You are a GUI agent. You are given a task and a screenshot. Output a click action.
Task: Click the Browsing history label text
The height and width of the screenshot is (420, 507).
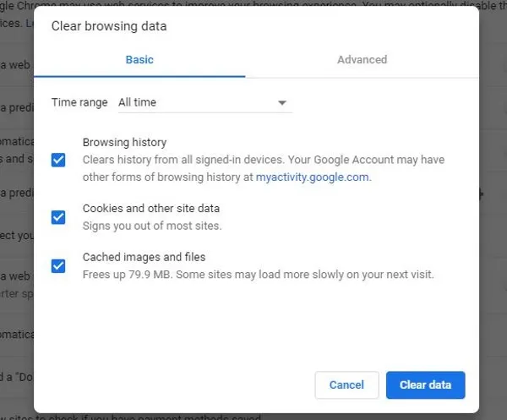point(124,143)
